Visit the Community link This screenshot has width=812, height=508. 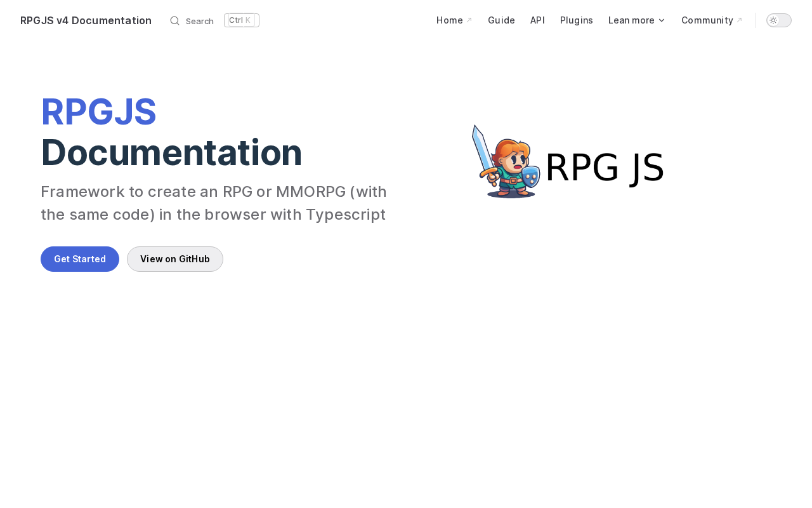[x=707, y=20]
